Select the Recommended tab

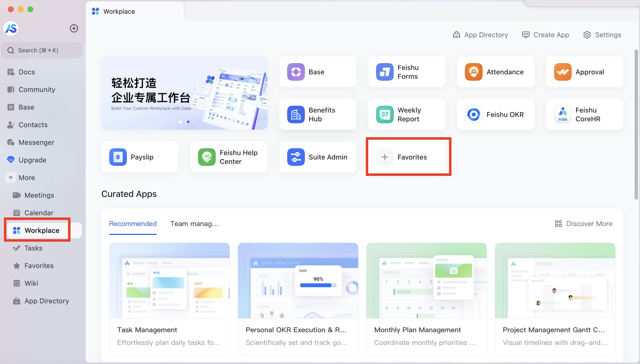(133, 224)
